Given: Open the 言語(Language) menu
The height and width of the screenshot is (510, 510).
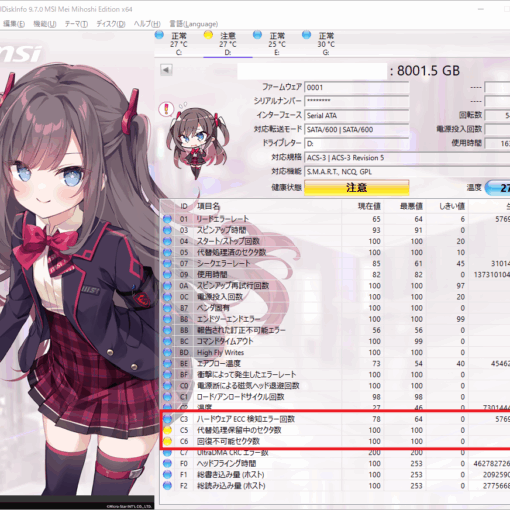Looking at the screenshot, I should 194,24.
